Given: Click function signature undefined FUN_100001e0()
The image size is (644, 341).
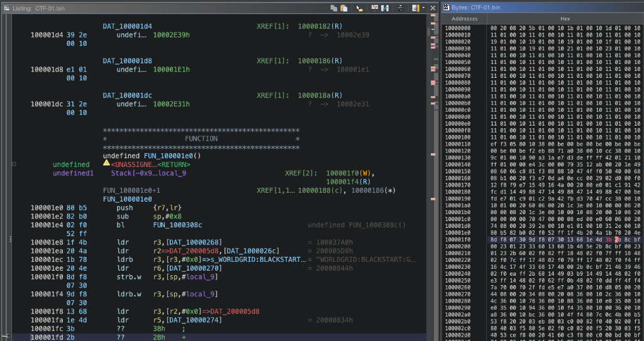Looking at the screenshot, I should point(152,156).
